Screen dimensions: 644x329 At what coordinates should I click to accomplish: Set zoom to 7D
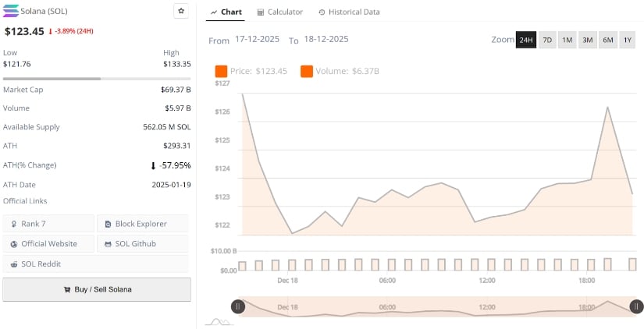click(547, 40)
